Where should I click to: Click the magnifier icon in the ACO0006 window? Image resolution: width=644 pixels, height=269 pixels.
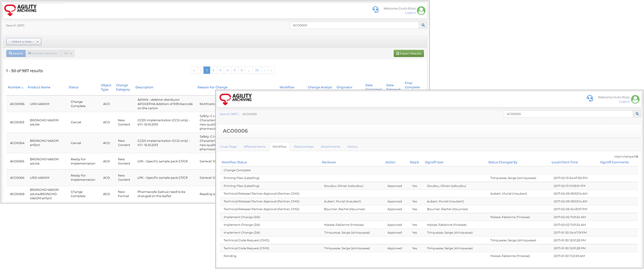click(637, 114)
